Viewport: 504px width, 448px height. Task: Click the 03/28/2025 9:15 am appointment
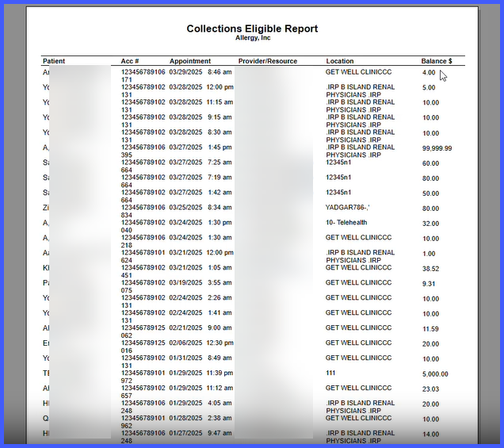tap(200, 117)
